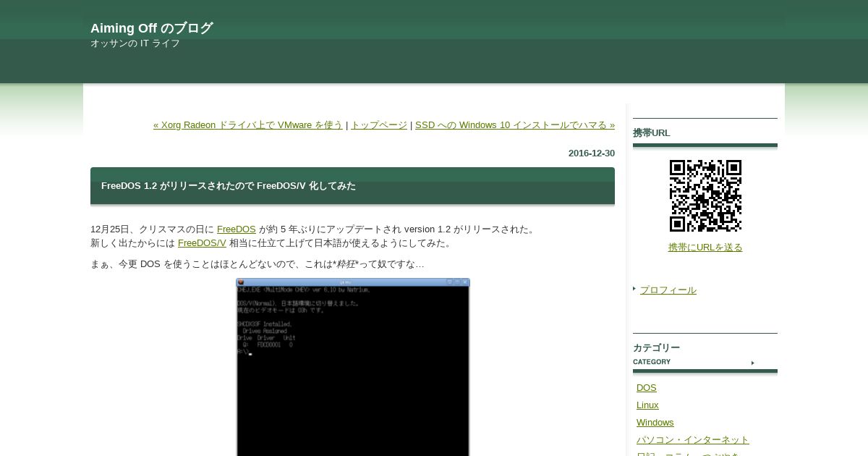The width and height of the screenshot is (868, 456).
Task: Go to previous post about Xorg Radeon VMware
Action: click(248, 125)
